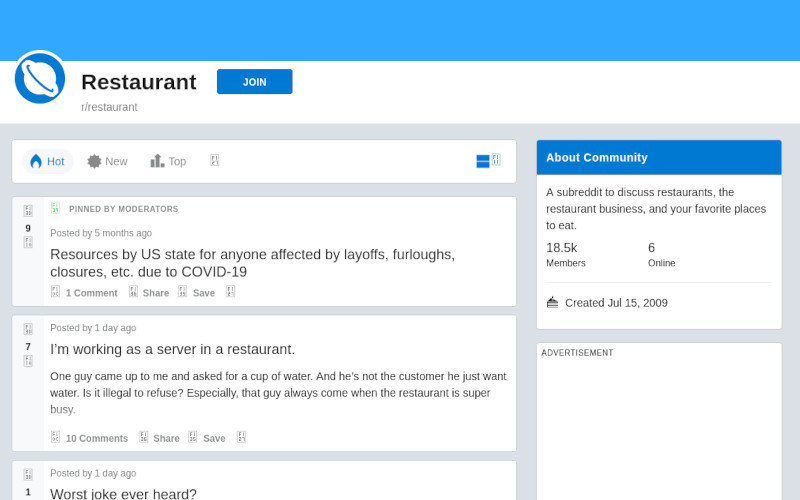Open more options on pinned post
Viewport: 800px width, 500px height.
tap(230, 292)
